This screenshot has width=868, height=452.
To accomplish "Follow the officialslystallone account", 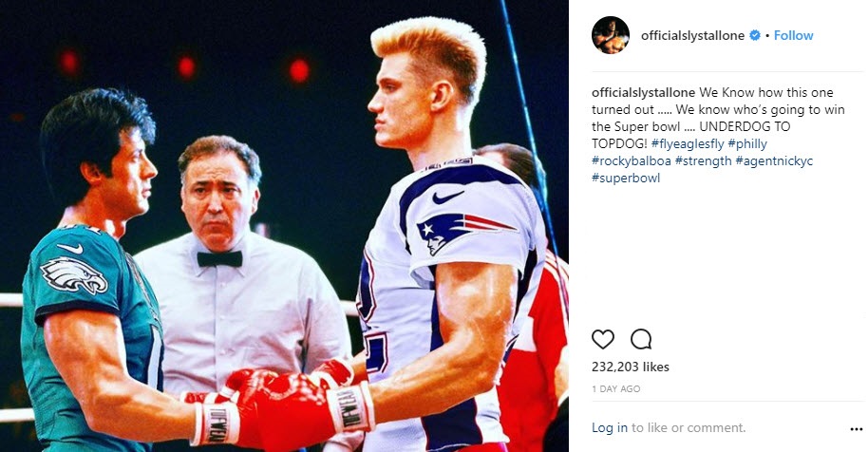I will point(793,35).
